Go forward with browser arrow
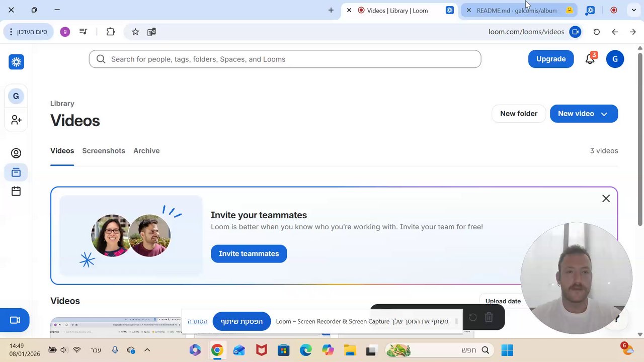The width and height of the screenshot is (644, 362). pyautogui.click(x=633, y=32)
